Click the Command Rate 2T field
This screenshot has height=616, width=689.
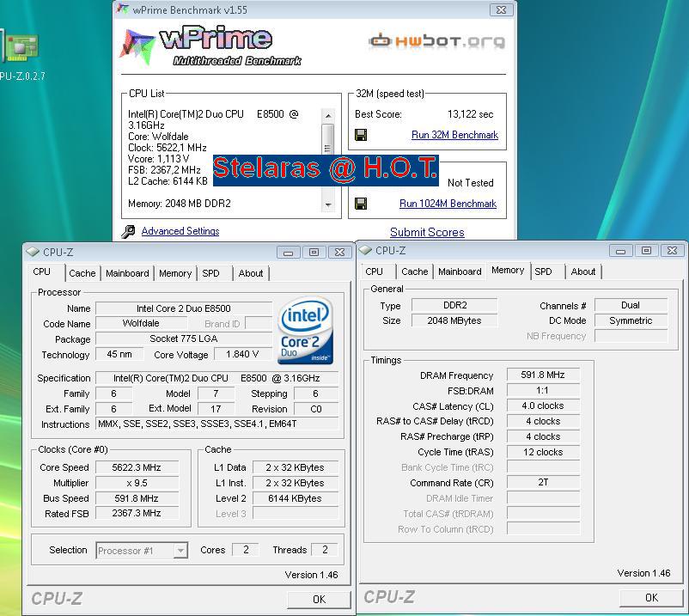pyautogui.click(x=543, y=483)
